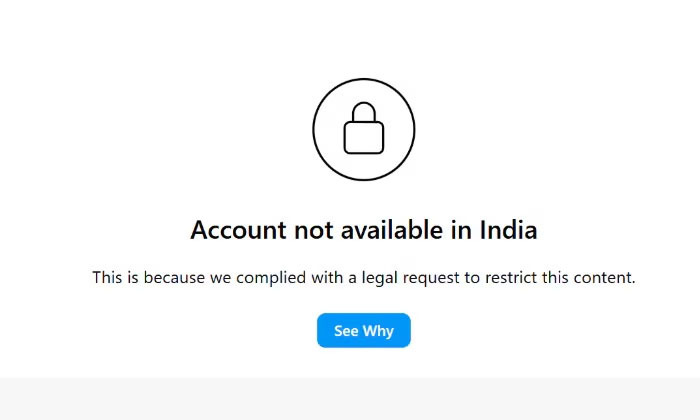This screenshot has width=700, height=420.
Task: Click the padlock icon in the circle
Action: (x=363, y=128)
